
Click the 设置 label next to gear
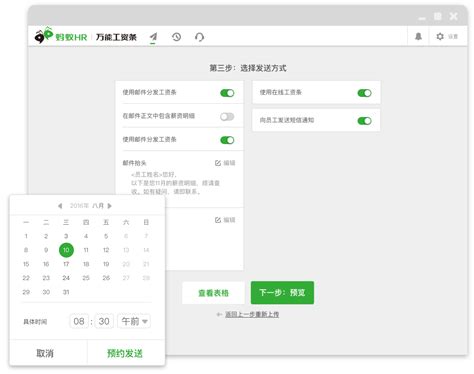tap(453, 37)
